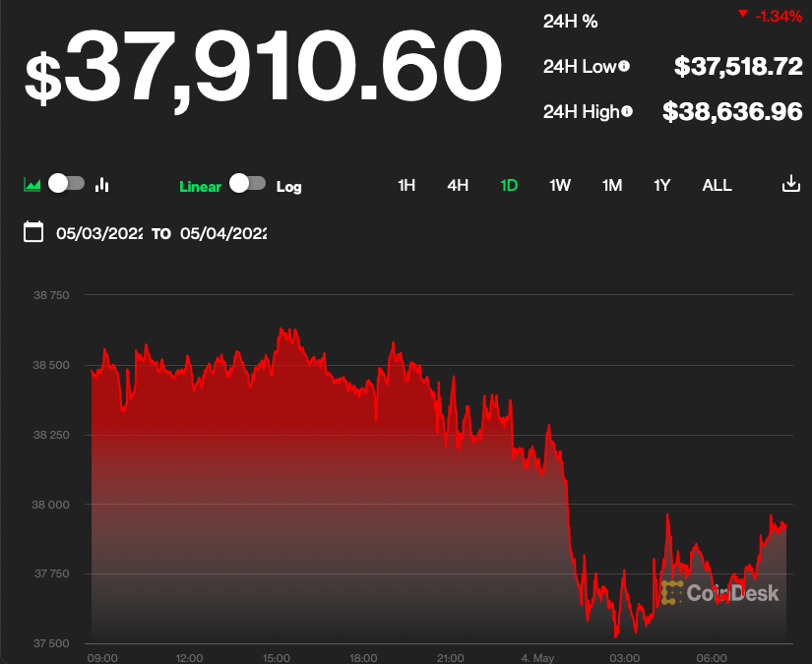The image size is (812, 664).
Task: Click the 05/03/2022 start date field
Action: pyautogui.click(x=99, y=233)
